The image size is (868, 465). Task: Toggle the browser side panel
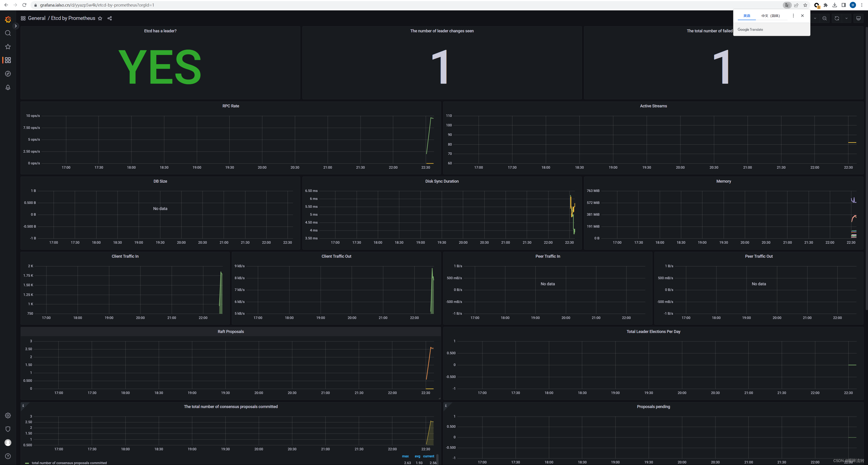pos(844,5)
